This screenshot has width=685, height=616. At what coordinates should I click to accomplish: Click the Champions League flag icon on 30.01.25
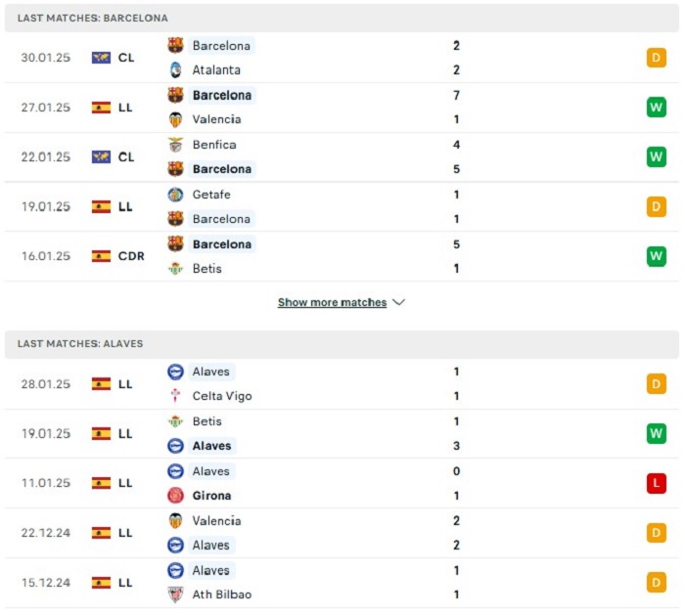101,58
